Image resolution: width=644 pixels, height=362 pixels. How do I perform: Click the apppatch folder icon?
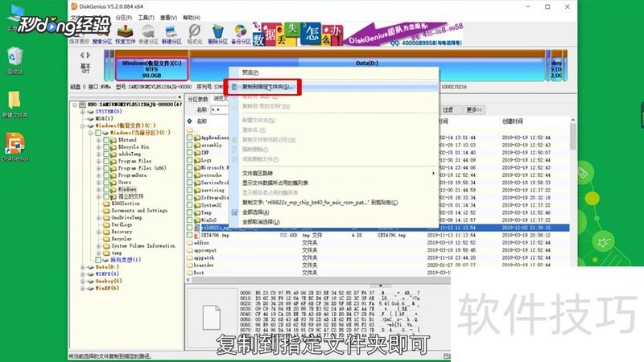coord(190,257)
